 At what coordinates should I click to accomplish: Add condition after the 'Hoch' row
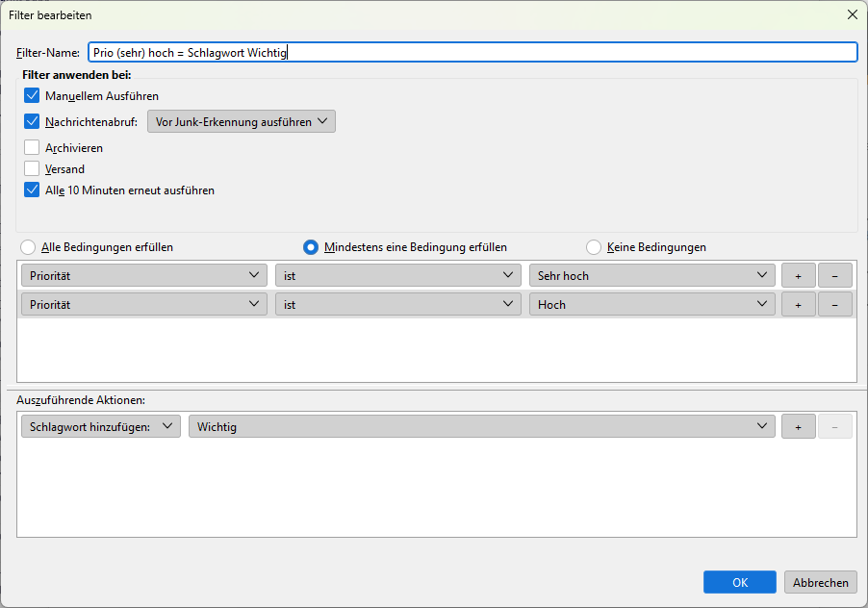click(798, 304)
